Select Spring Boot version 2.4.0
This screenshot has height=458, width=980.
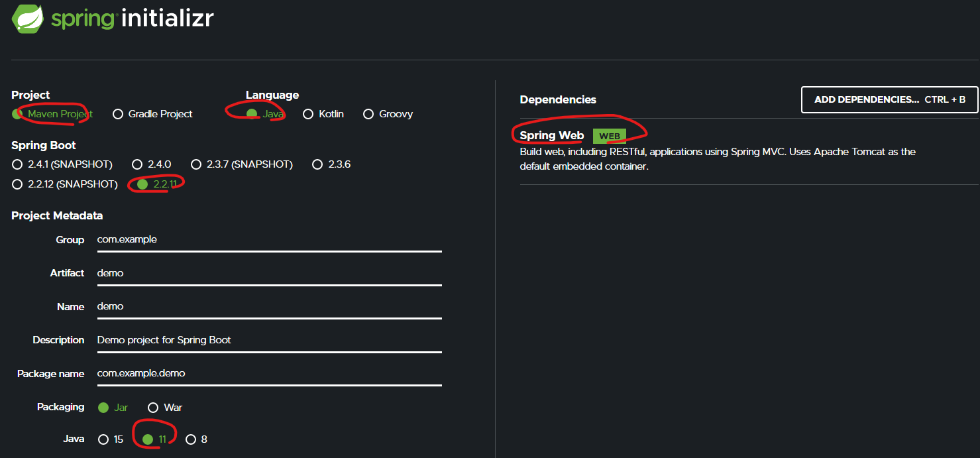(137, 164)
